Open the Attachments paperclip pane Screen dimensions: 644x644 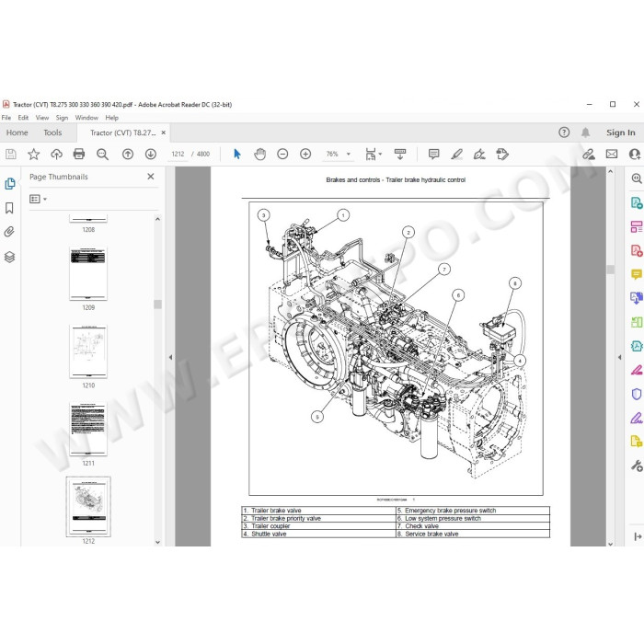click(9, 232)
